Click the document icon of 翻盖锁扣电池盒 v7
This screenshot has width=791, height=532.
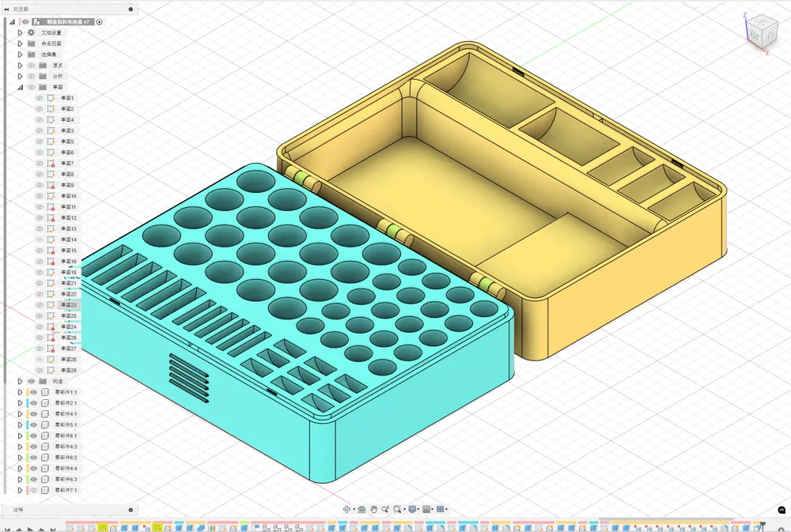[36, 22]
